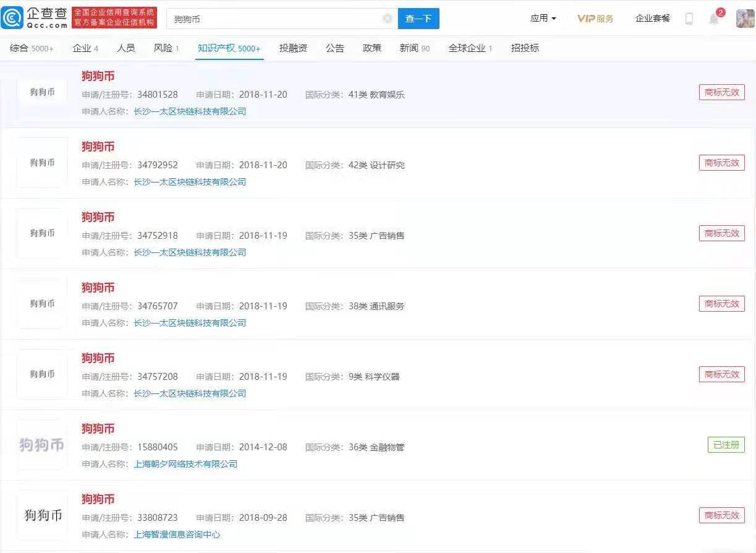Open 狗狗币 title of trademark 15880405
Image resolution: width=756 pixels, height=553 pixels.
tap(98, 429)
